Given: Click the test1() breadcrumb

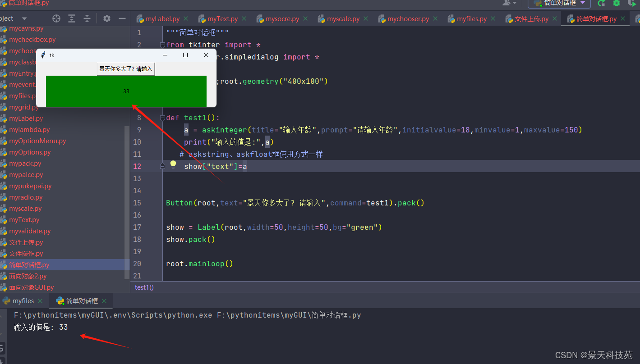Looking at the screenshot, I should [144, 287].
